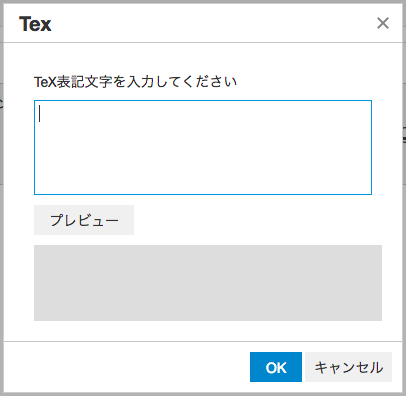The height and width of the screenshot is (396, 406).
Task: Focus the TeX notation text area
Action: click(203, 147)
